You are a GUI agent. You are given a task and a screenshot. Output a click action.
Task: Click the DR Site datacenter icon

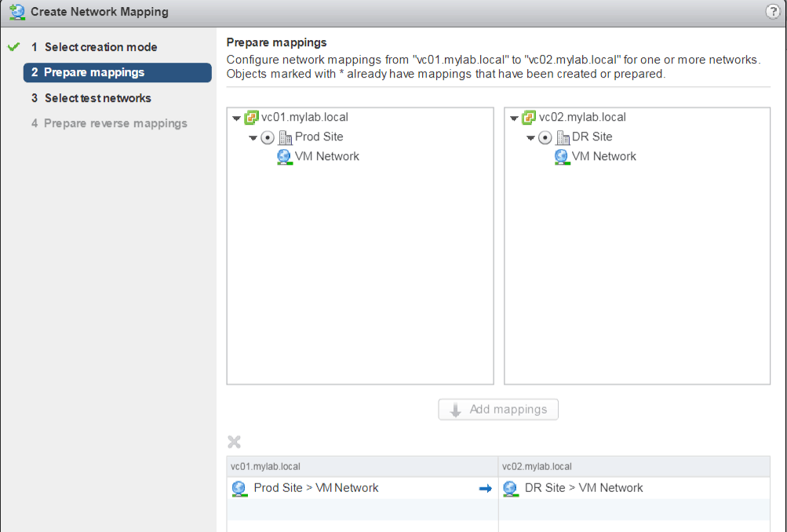(x=563, y=137)
